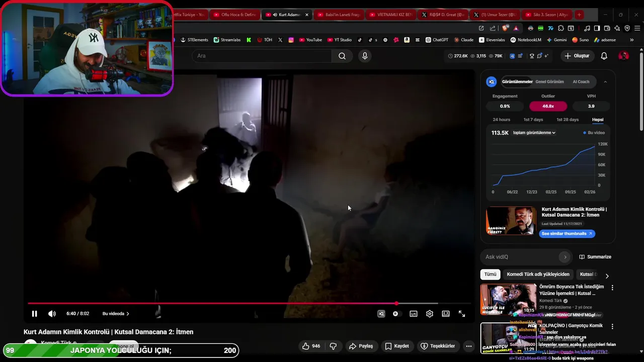Viewport: 644px width, 362px height.
Task: Expand the 'Bu videoda' chapters chevron
Action: point(128,314)
